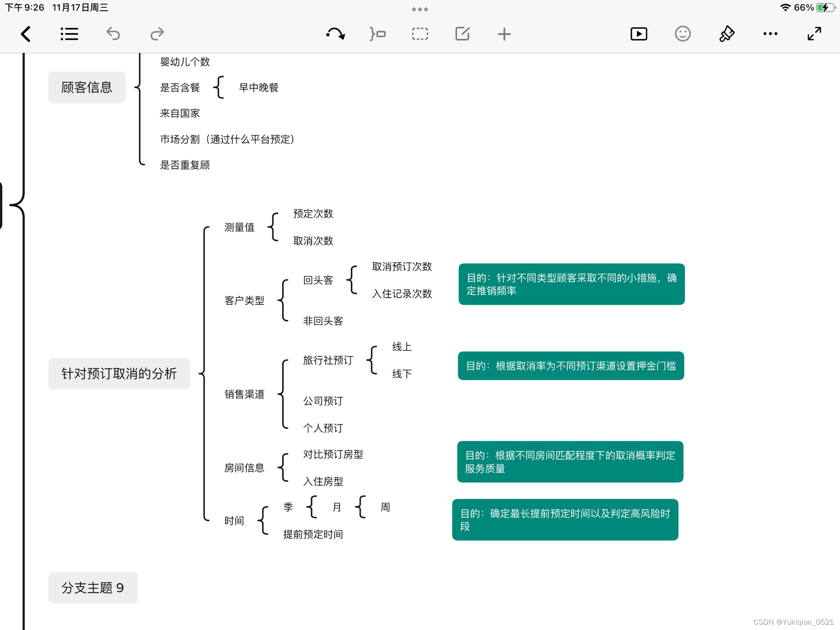The image size is (840, 630).
Task: Tap the Wi-Fi status icon
Action: [785, 7]
